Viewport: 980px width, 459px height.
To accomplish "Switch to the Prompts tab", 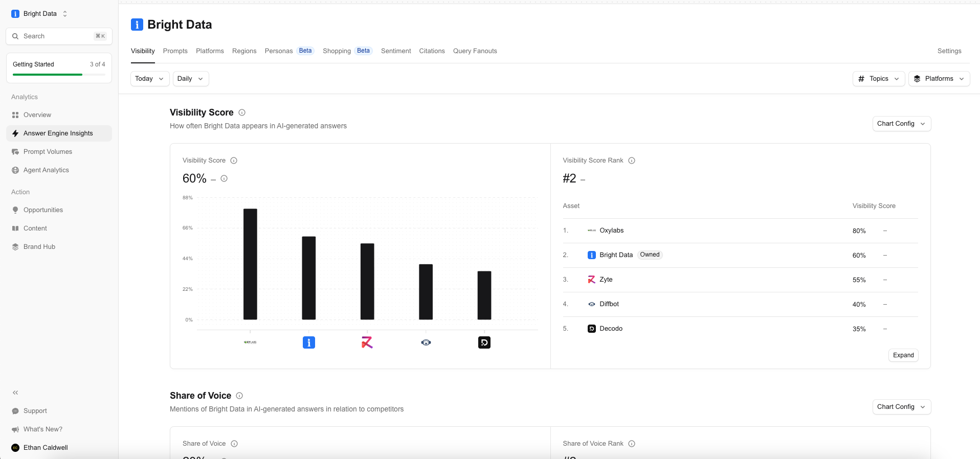I will click(x=175, y=51).
